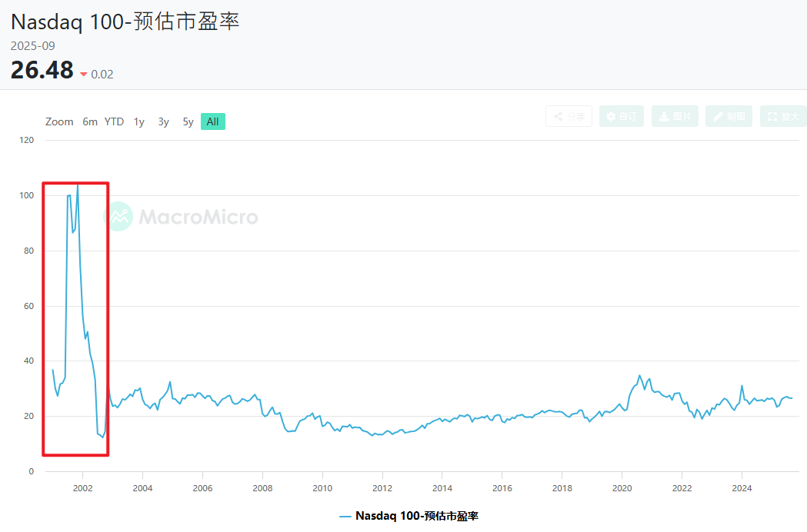
Task: Select the 1y zoom range
Action: click(x=139, y=121)
